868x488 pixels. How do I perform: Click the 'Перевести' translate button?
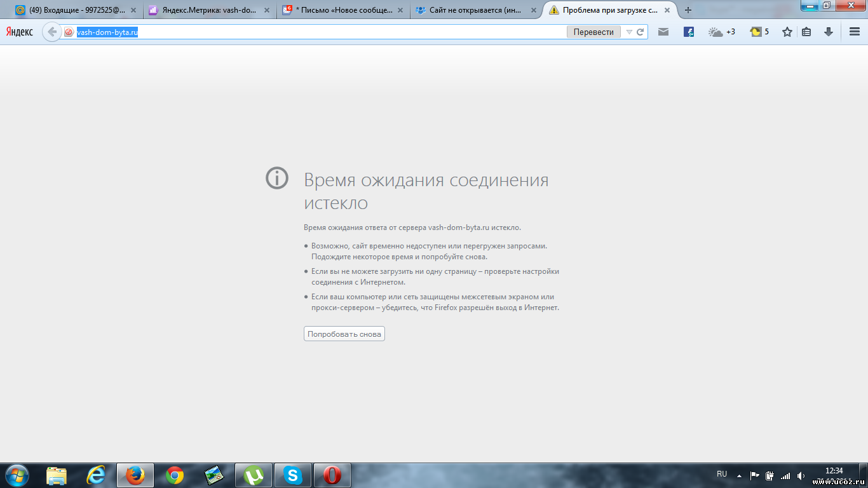[x=593, y=32]
